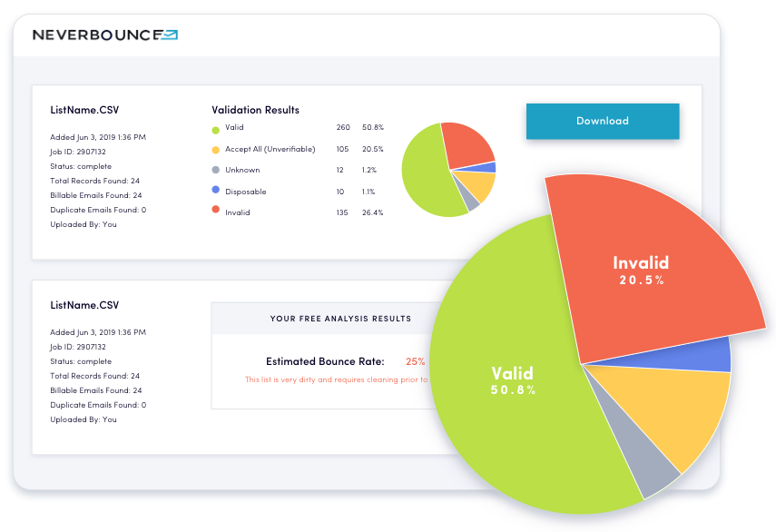Select the red Invalid legend dot
The width and height of the screenshot is (776, 532).
click(215, 210)
